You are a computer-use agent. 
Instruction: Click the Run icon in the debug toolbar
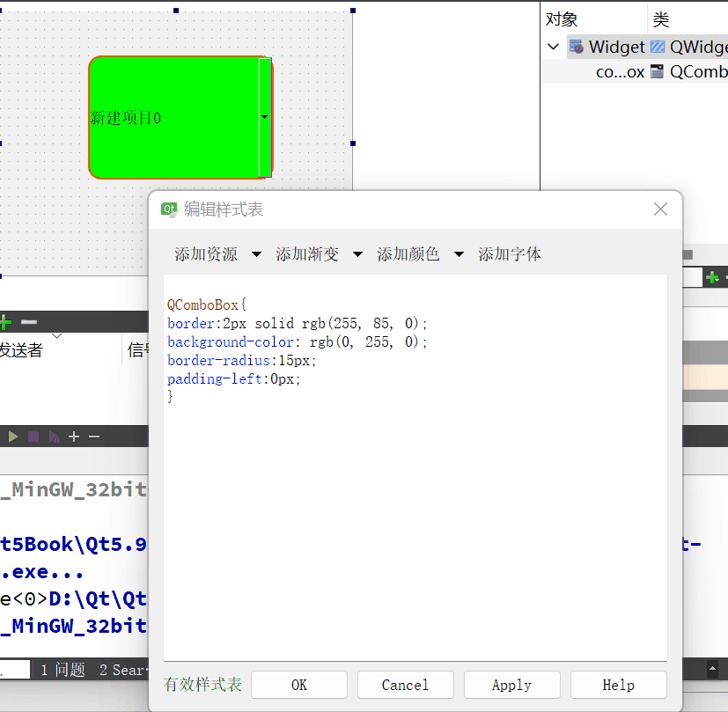(11, 436)
